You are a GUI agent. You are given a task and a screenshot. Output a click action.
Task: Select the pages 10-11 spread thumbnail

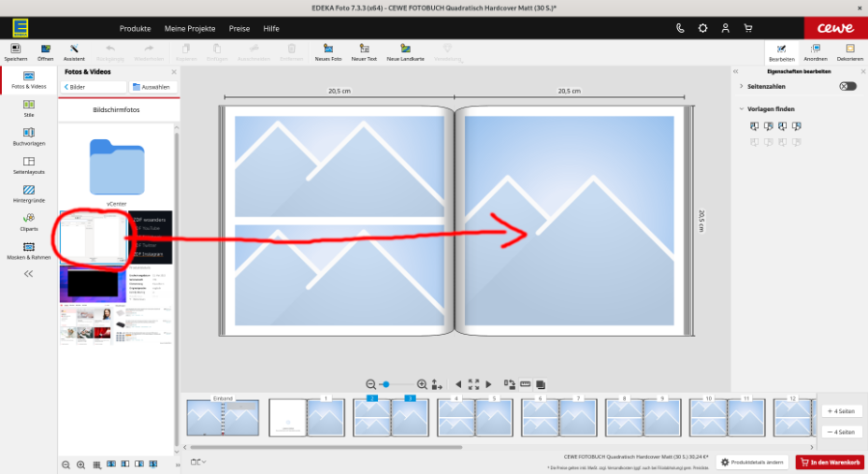point(727,417)
